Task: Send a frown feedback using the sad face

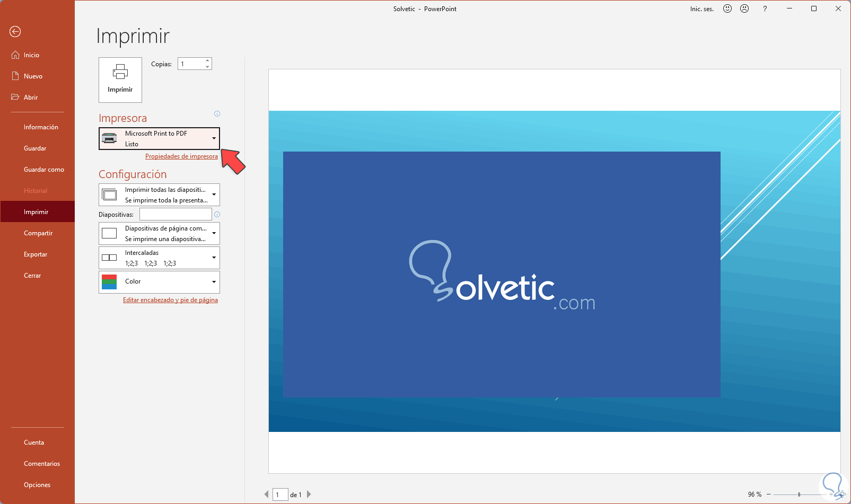Action: (744, 8)
